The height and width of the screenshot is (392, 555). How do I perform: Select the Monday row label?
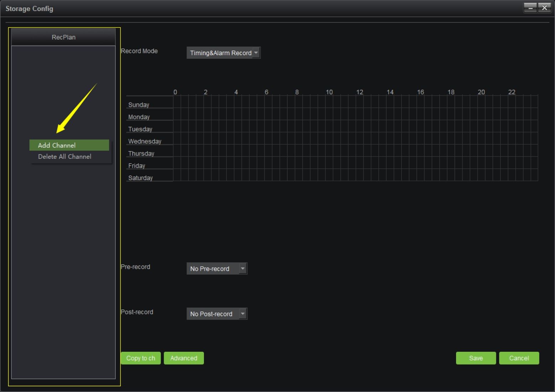tap(139, 117)
